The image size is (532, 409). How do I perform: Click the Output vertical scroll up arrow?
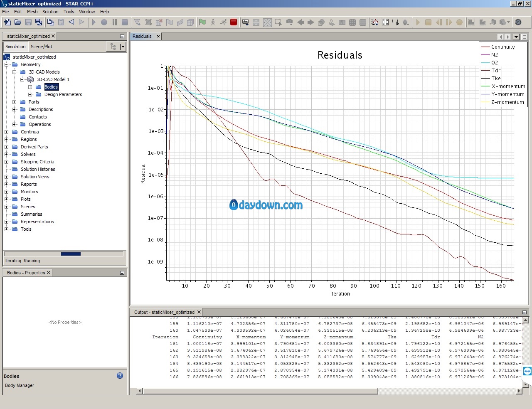pos(526,320)
